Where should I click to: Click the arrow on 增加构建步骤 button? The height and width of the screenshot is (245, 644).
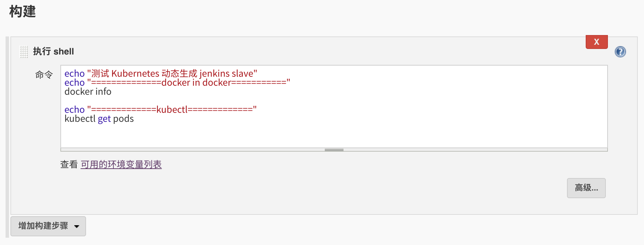click(x=77, y=227)
